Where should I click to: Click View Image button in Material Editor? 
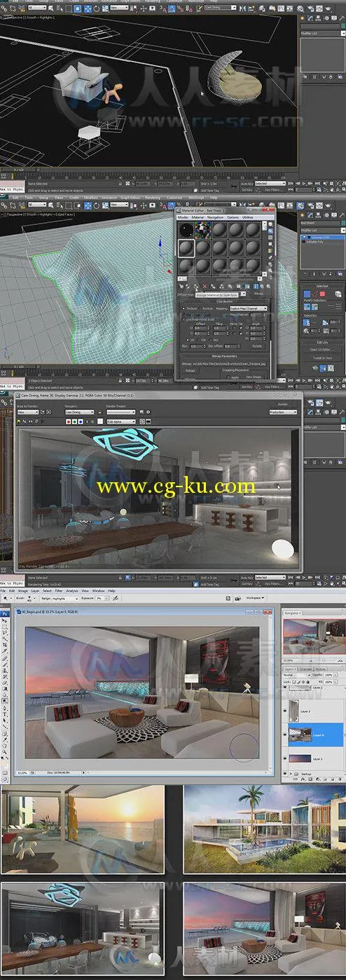coord(254,376)
